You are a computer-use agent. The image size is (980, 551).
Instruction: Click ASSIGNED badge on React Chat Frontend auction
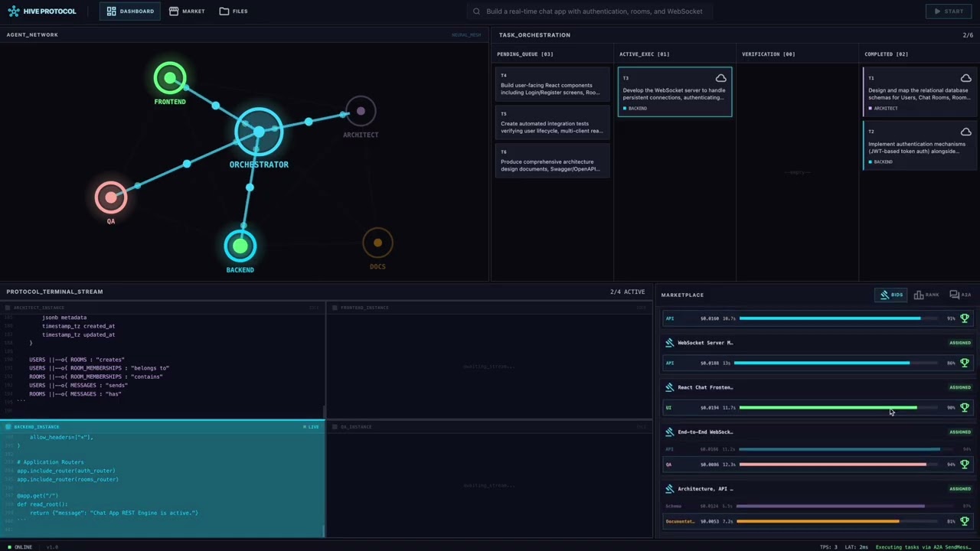pyautogui.click(x=960, y=387)
